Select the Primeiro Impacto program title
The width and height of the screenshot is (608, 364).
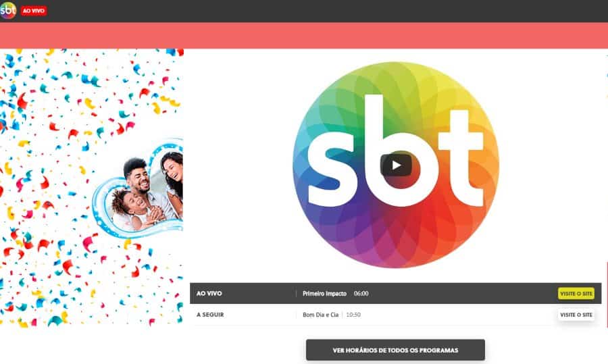pos(324,294)
